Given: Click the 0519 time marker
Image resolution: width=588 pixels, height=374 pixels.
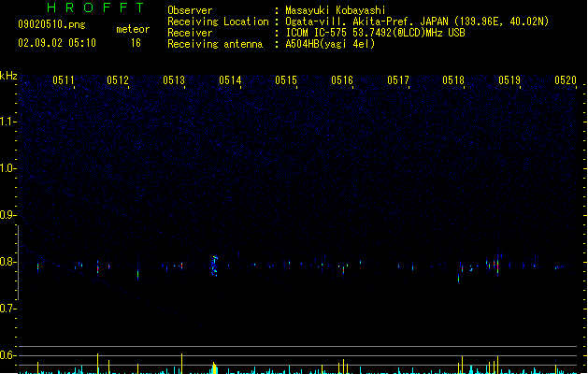Looking at the screenshot, I should (x=509, y=80).
